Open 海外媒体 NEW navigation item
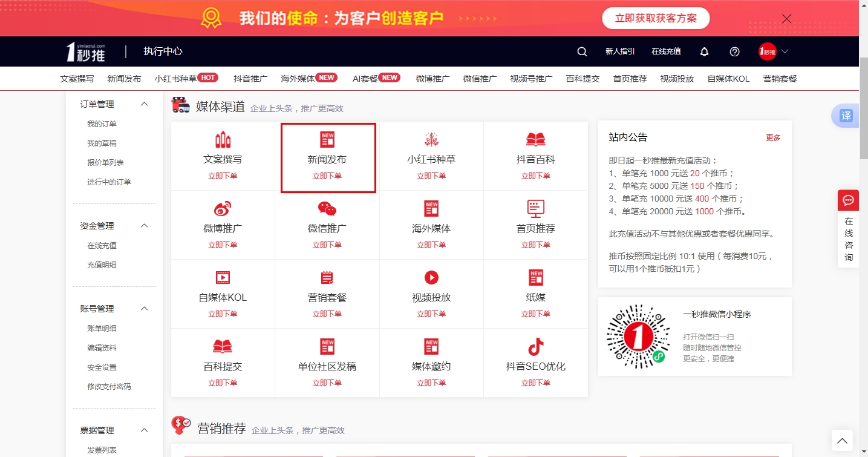 [x=309, y=79]
